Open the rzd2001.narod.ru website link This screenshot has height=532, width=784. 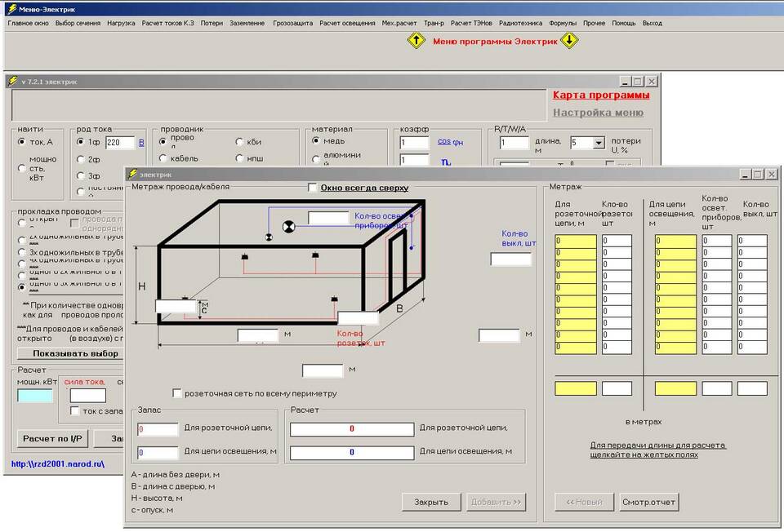(57, 464)
